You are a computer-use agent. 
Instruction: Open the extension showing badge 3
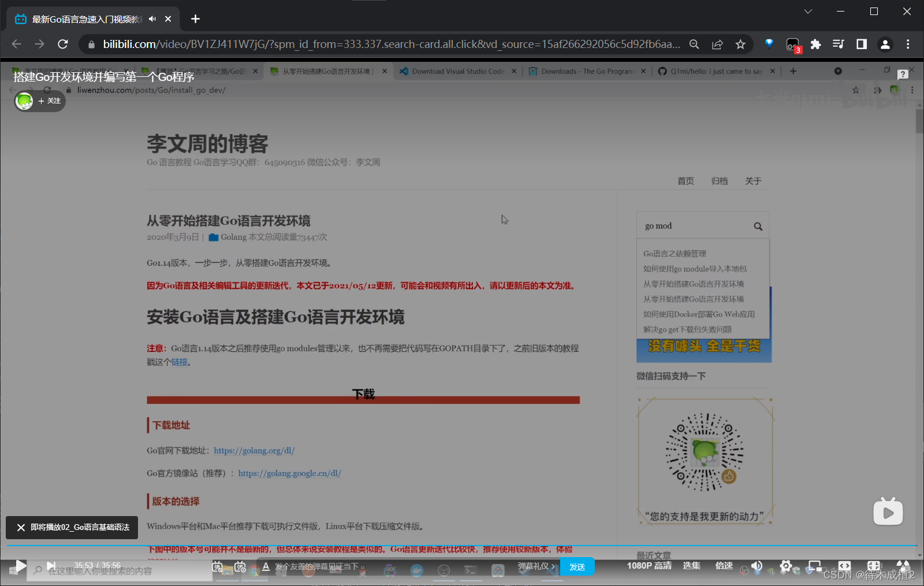[x=793, y=44]
